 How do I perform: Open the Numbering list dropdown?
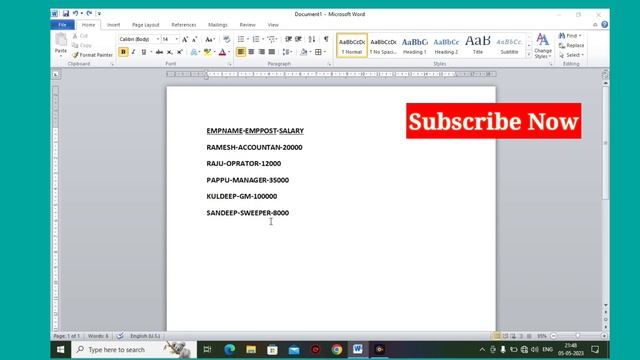(x=262, y=39)
